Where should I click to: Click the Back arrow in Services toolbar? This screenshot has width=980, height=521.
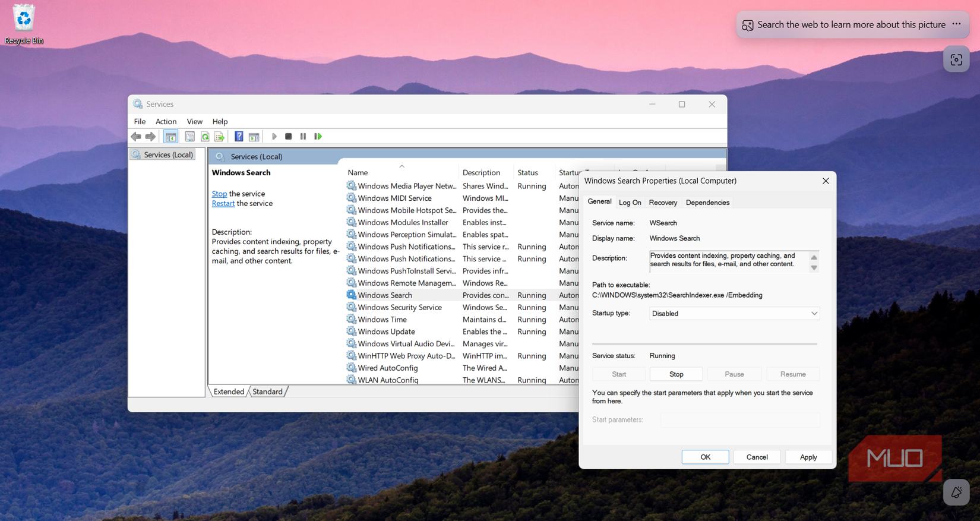coord(136,137)
